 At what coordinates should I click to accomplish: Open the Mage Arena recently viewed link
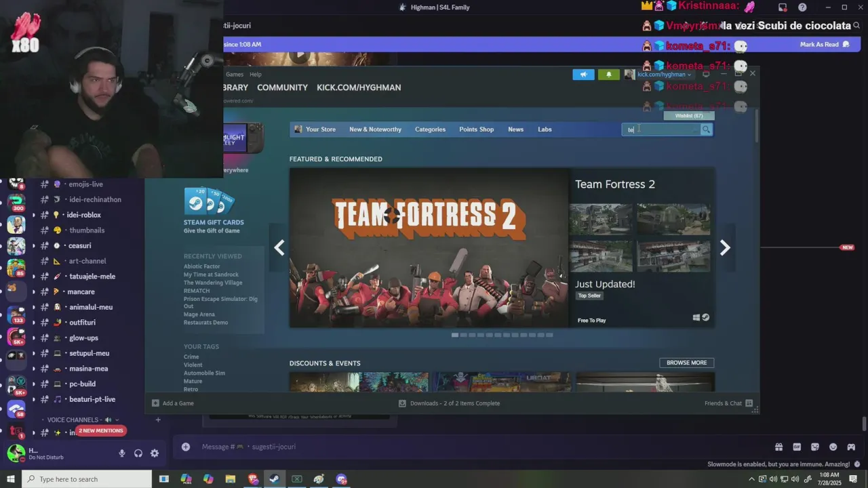tap(199, 314)
